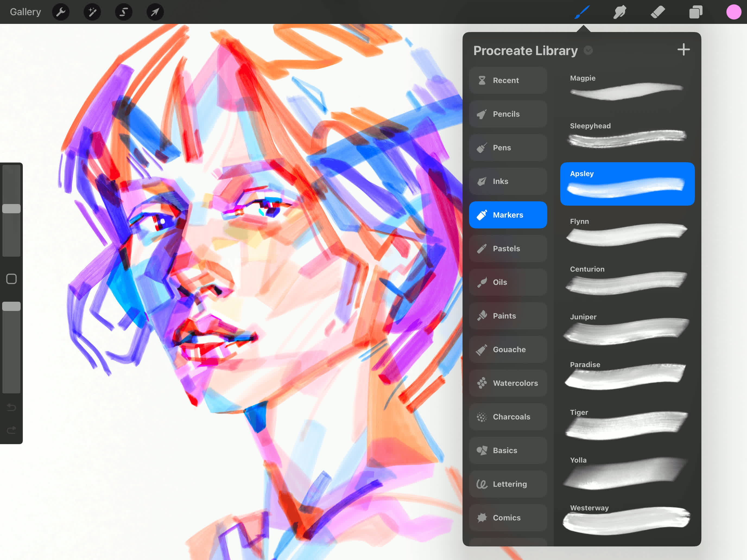Expand the Procreate Library dropdown chevron
Screen dimensions: 747x560
[x=588, y=50]
